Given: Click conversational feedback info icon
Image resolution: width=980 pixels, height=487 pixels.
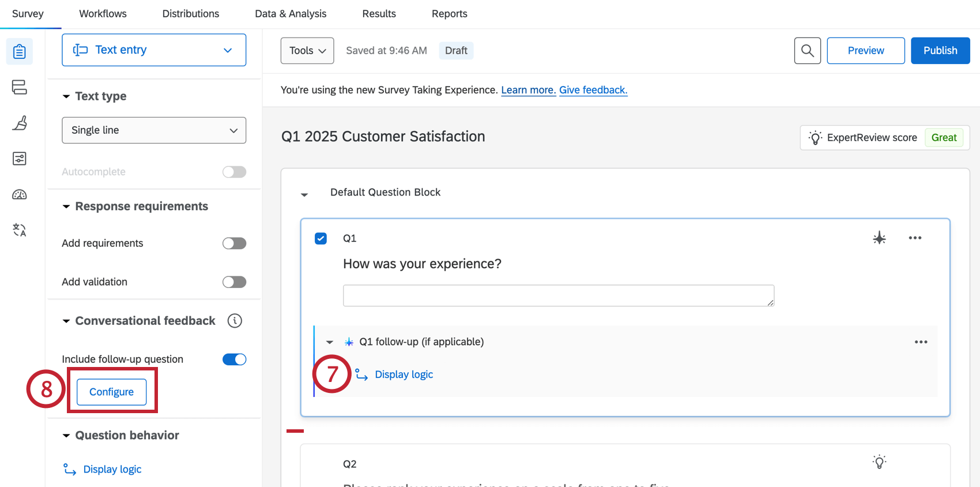Looking at the screenshot, I should pos(235,321).
